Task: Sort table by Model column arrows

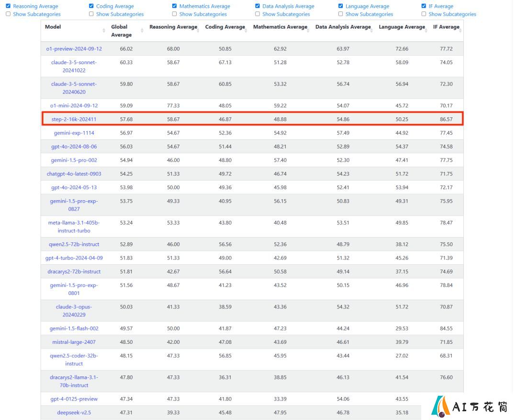Action: [104, 30]
